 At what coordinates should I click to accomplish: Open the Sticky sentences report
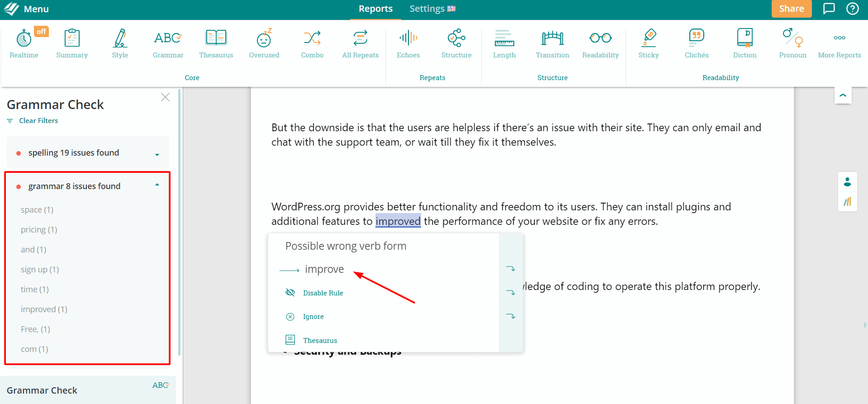coord(648,43)
